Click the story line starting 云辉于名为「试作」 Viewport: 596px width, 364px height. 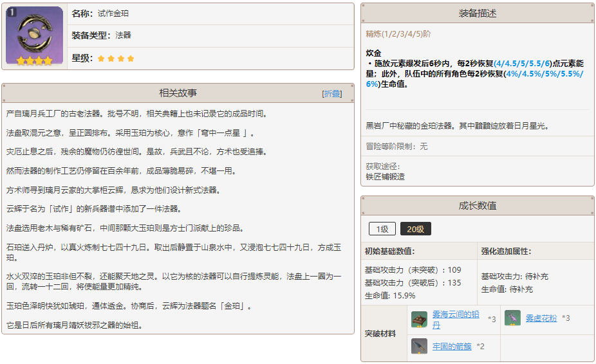click(95, 208)
